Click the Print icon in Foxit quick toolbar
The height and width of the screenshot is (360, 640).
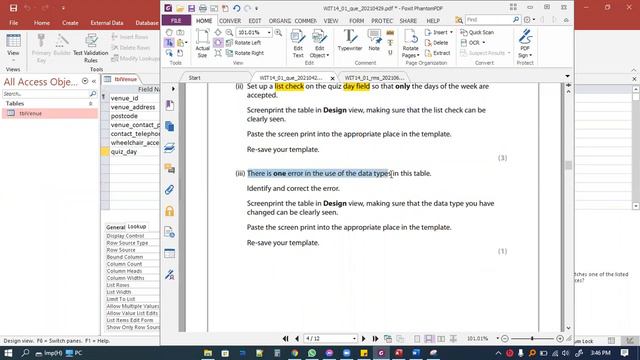(202, 8)
